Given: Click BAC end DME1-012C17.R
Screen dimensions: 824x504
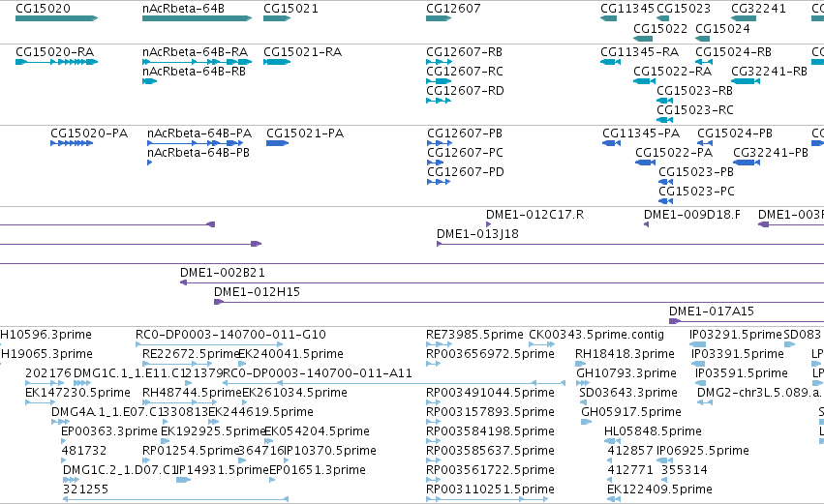Looking at the screenshot, I should 534,214.
